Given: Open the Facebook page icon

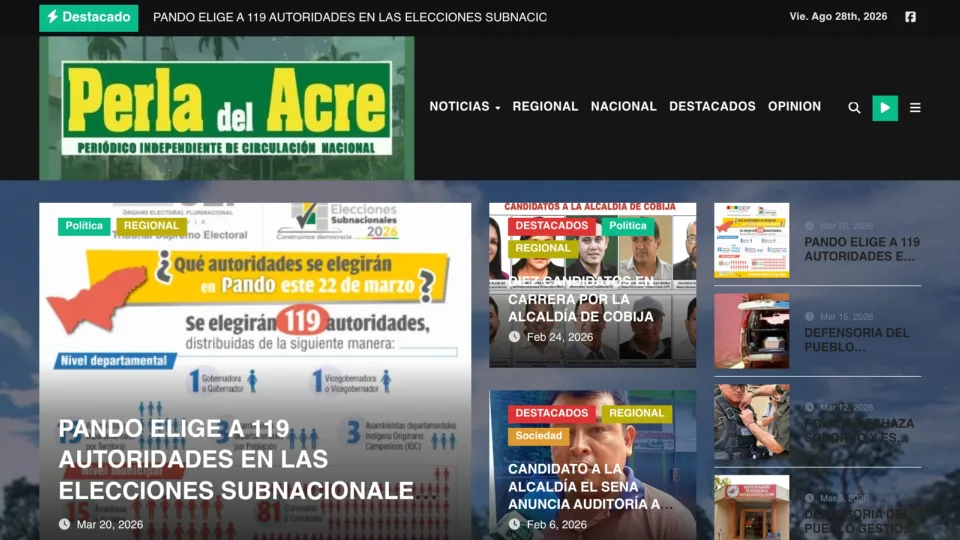Looking at the screenshot, I should [x=910, y=17].
